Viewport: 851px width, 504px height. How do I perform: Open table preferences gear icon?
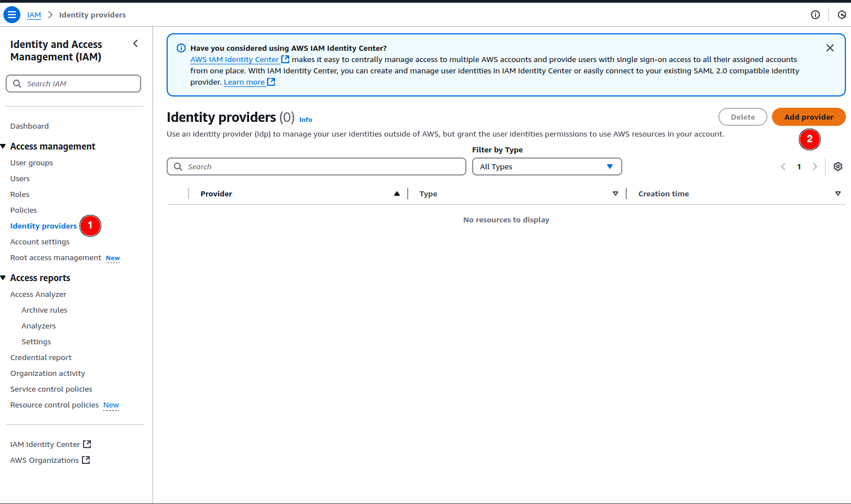(x=838, y=166)
